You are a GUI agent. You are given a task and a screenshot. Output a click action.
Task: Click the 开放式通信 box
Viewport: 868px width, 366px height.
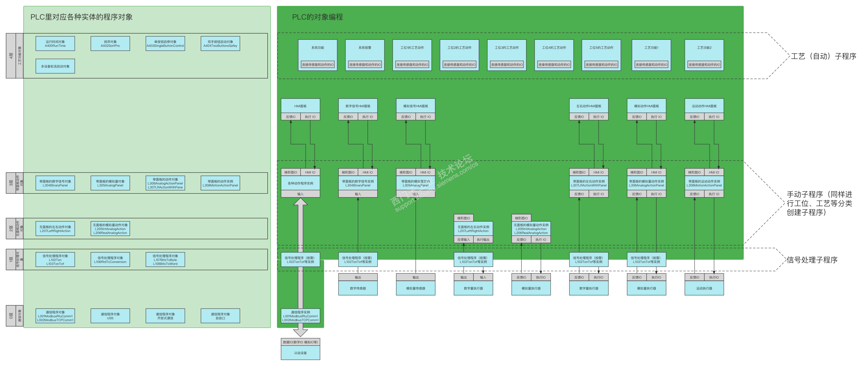165,316
